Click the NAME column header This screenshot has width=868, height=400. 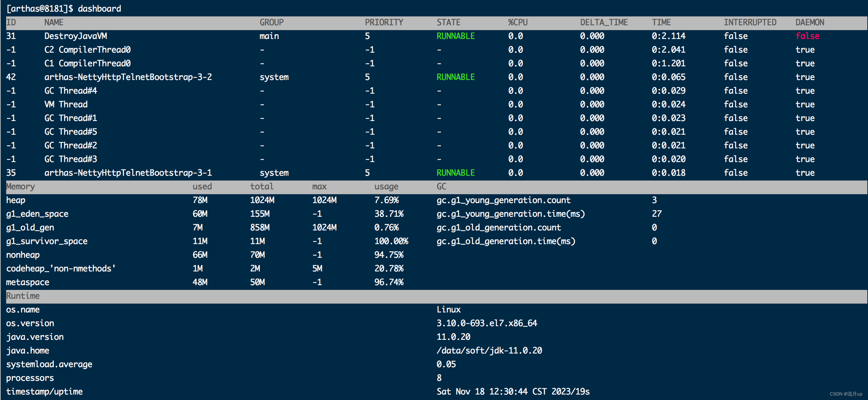click(54, 22)
